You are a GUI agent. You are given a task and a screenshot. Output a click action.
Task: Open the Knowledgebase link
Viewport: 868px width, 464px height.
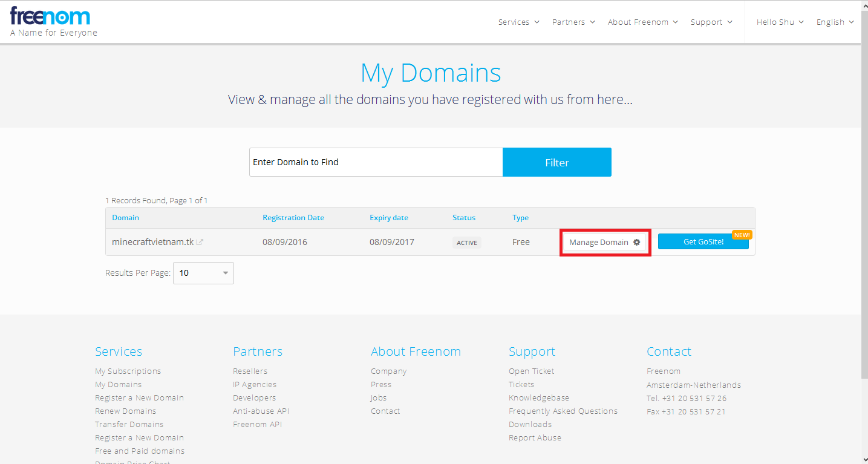click(539, 398)
